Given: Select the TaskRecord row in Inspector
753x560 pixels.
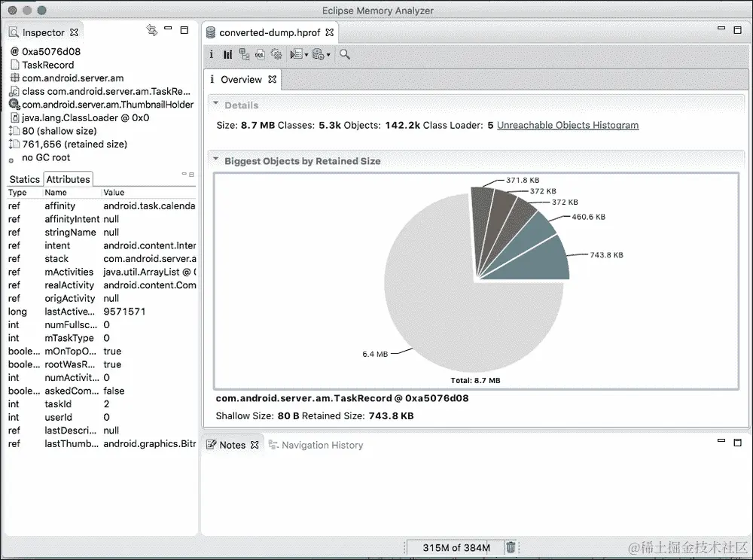Looking at the screenshot, I should pyautogui.click(x=102, y=65).
